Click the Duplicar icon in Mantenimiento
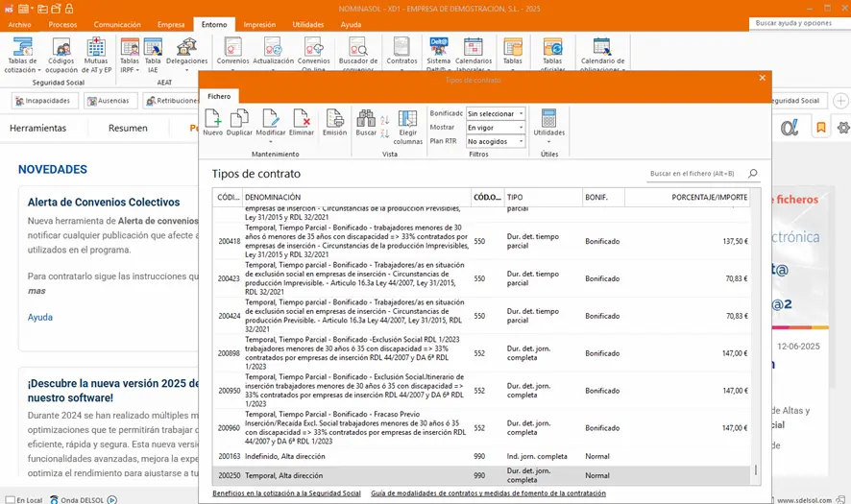851x504 pixels. coord(239,123)
